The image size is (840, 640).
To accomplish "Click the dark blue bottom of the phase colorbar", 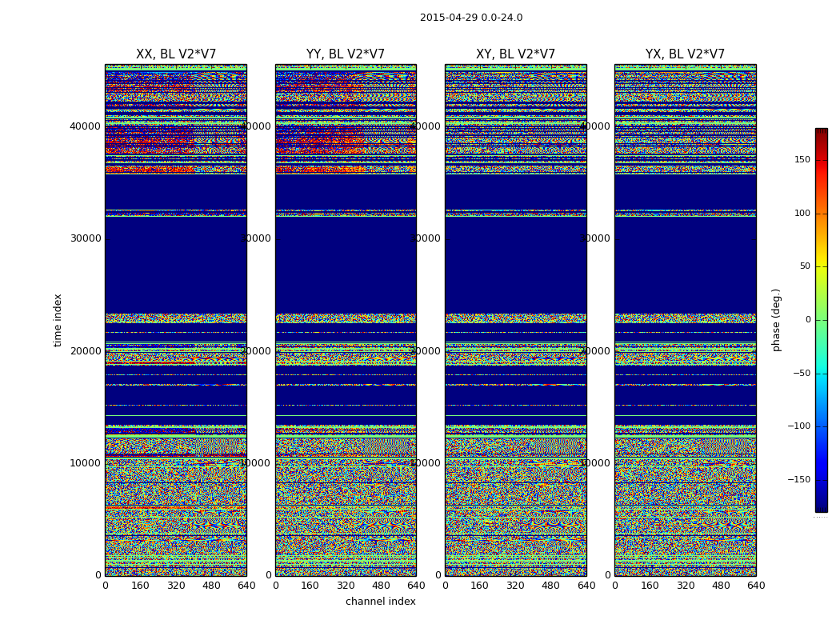I will click(x=821, y=507).
